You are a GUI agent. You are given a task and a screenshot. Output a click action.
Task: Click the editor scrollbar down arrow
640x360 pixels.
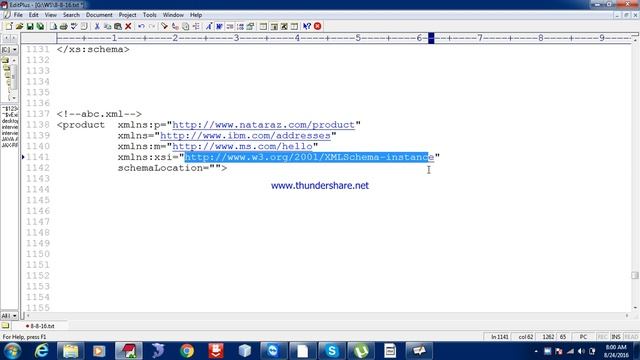coord(635,308)
